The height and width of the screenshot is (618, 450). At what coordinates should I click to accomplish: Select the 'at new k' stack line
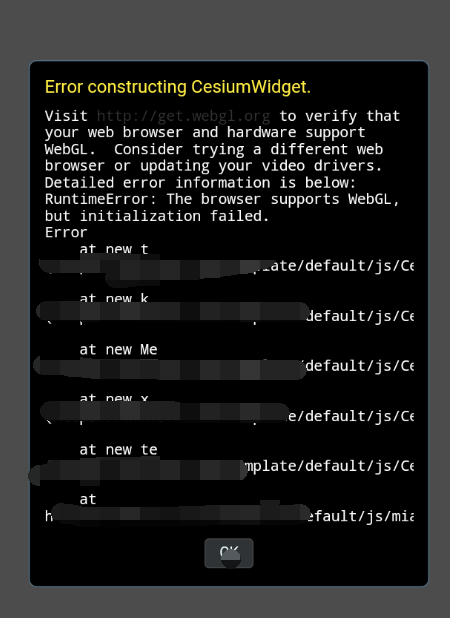[113, 298]
